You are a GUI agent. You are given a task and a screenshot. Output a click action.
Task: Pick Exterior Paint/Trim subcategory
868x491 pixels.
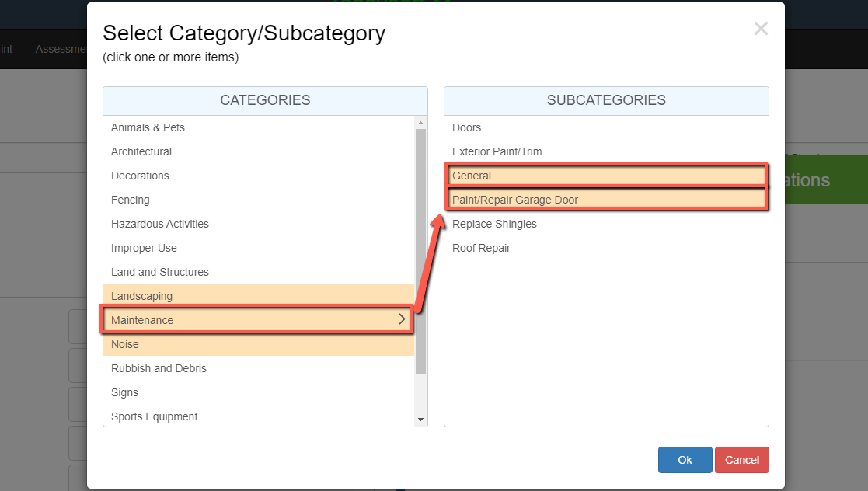click(497, 151)
